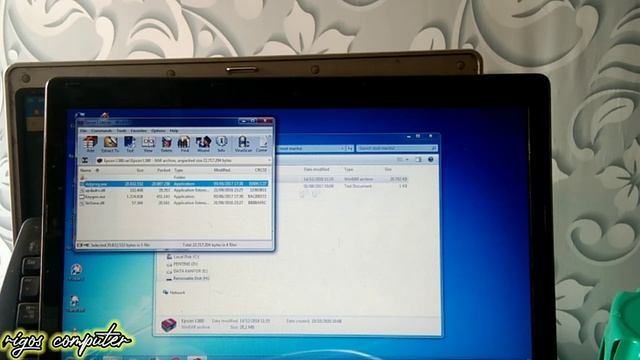Click the WinRAR archive icon in Explorer details pane
Image resolution: width=640 pixels, height=360 pixels.
(x=169, y=325)
